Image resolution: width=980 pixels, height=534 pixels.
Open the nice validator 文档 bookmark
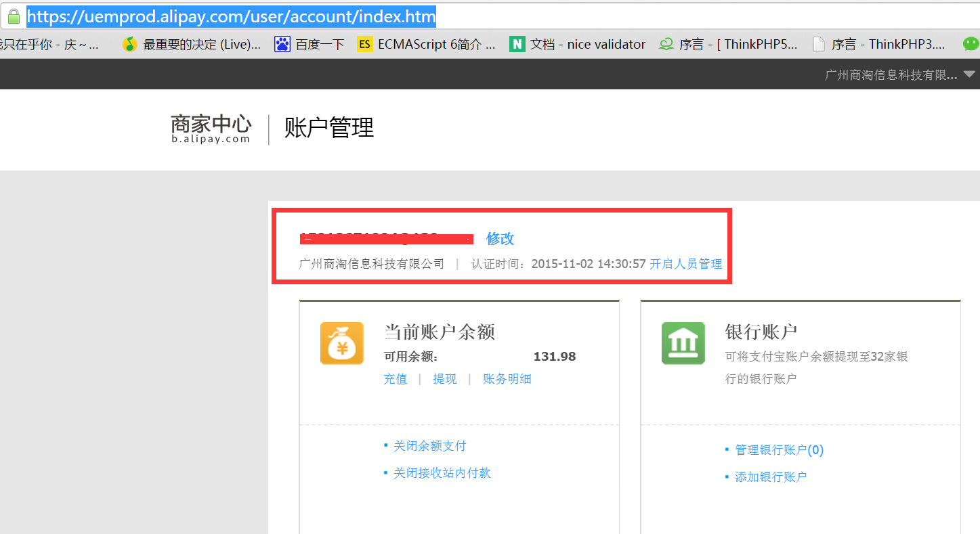578,45
